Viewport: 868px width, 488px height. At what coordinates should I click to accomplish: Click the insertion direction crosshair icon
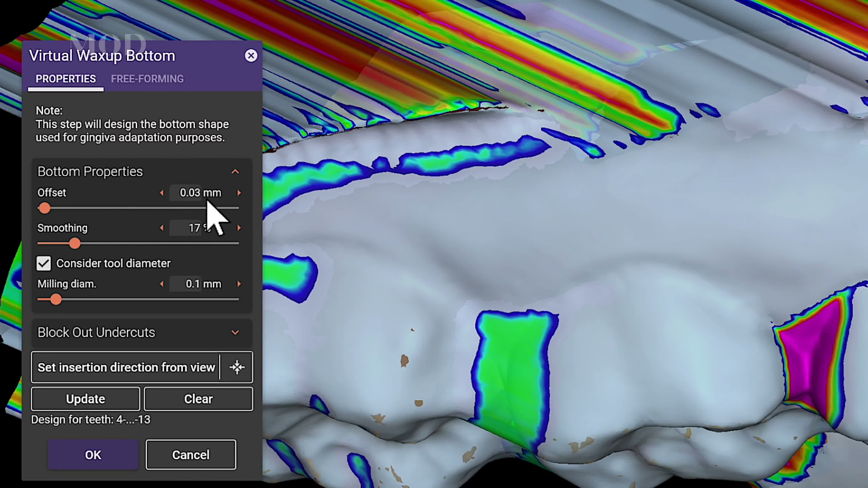point(237,367)
